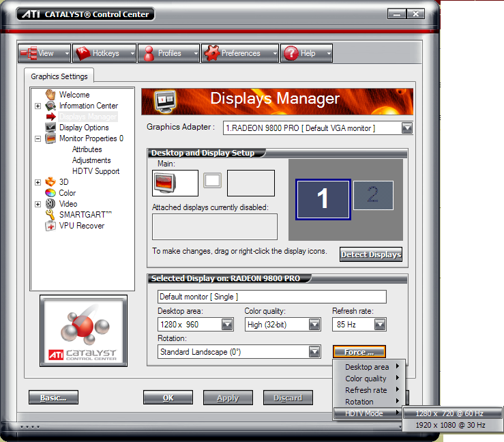Viewport: 504px width, 442px height.
Task: Click the Force button
Action: (359, 352)
